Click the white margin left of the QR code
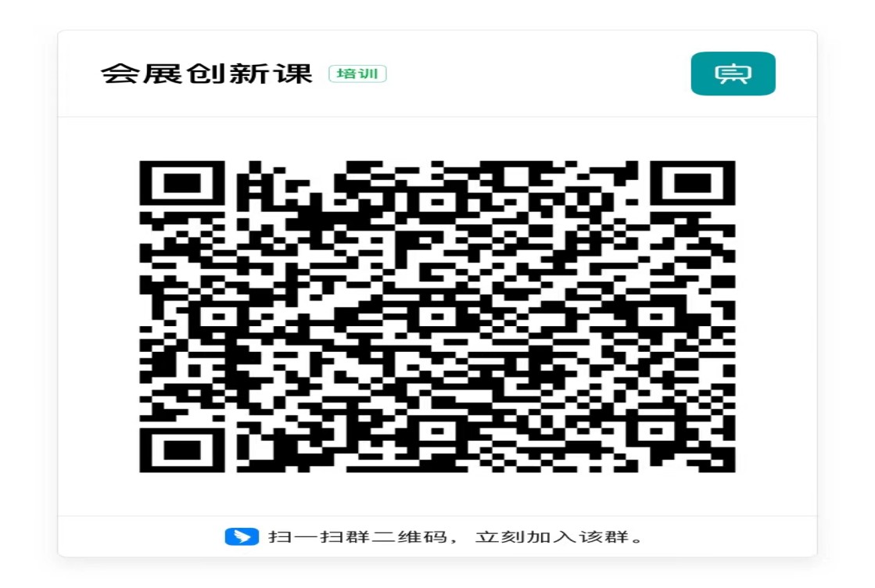 99,317
